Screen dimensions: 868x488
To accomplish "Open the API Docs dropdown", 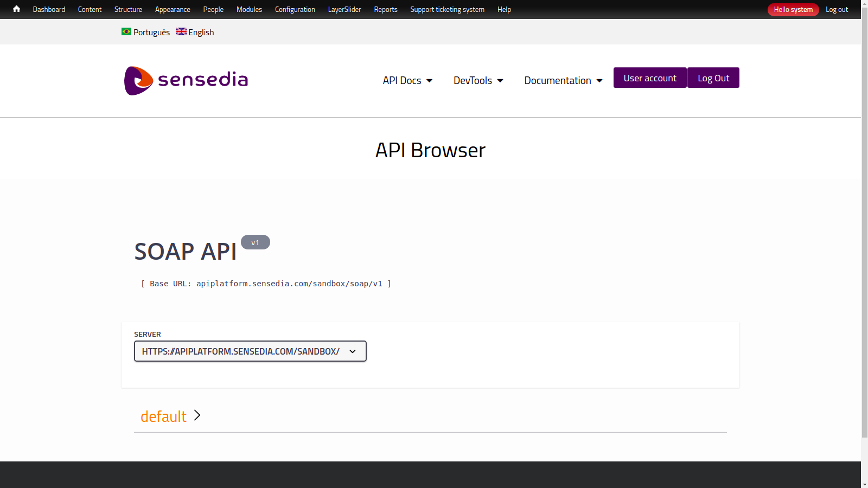I will [407, 80].
